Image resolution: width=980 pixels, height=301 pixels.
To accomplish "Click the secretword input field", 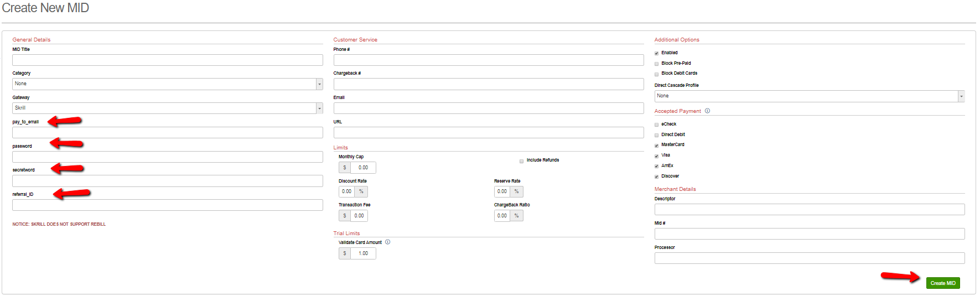I will (167, 181).
